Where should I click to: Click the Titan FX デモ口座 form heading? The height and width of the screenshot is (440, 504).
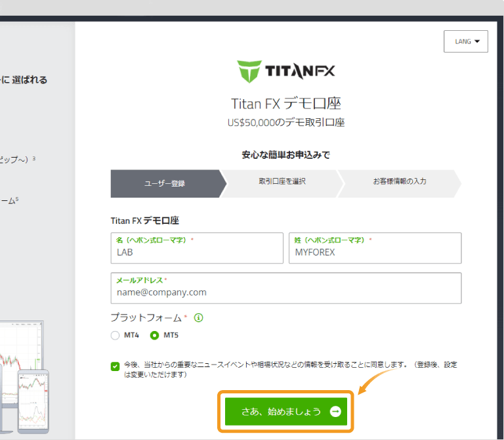pyautogui.click(x=145, y=221)
